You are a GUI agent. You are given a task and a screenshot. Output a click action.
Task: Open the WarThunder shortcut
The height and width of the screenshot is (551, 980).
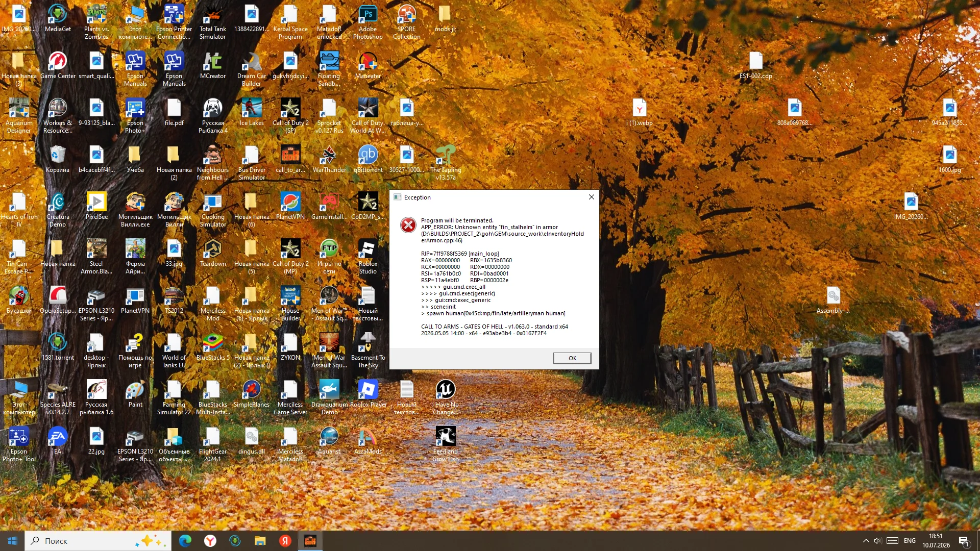(329, 159)
